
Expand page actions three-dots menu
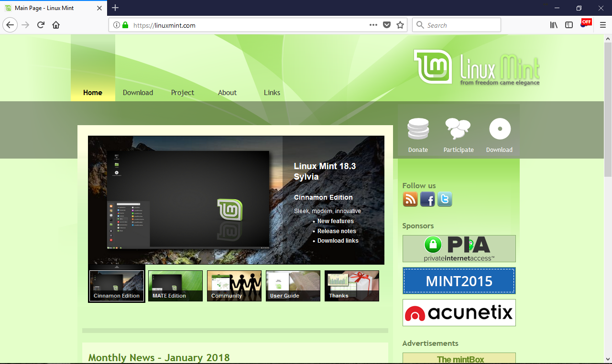click(x=373, y=25)
